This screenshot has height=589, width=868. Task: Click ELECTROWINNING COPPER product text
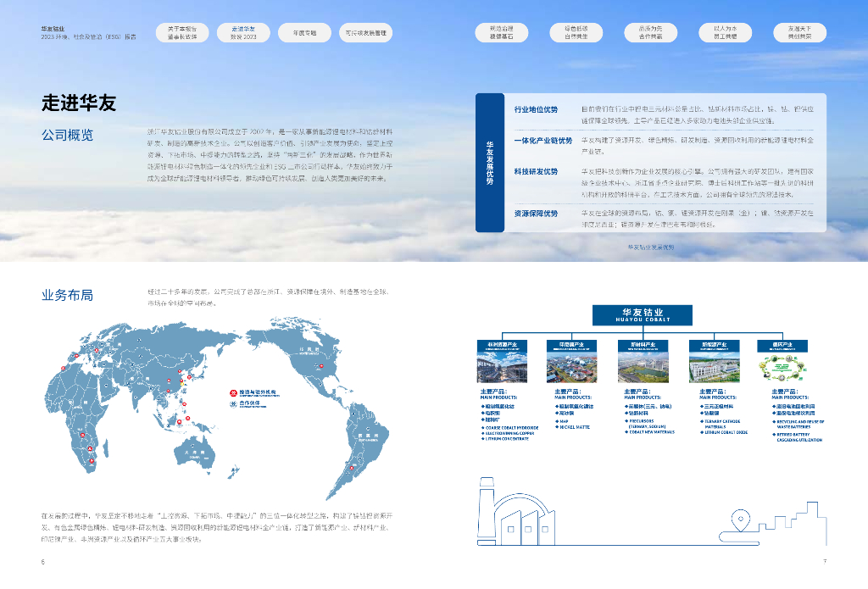[x=509, y=433]
